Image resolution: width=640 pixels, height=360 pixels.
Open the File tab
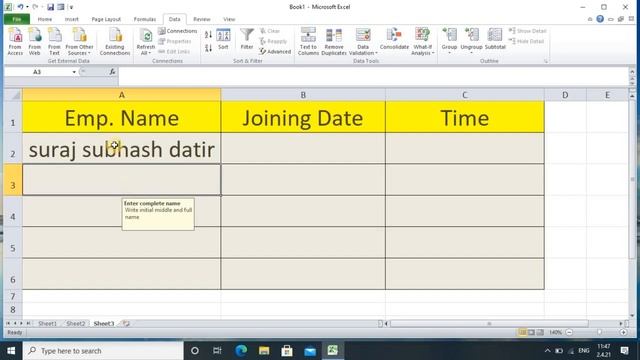tap(16, 19)
